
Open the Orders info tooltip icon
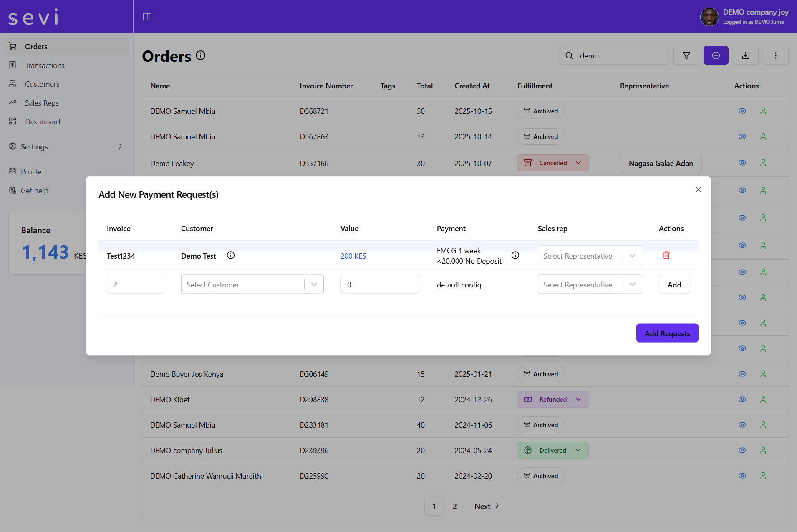pos(201,55)
